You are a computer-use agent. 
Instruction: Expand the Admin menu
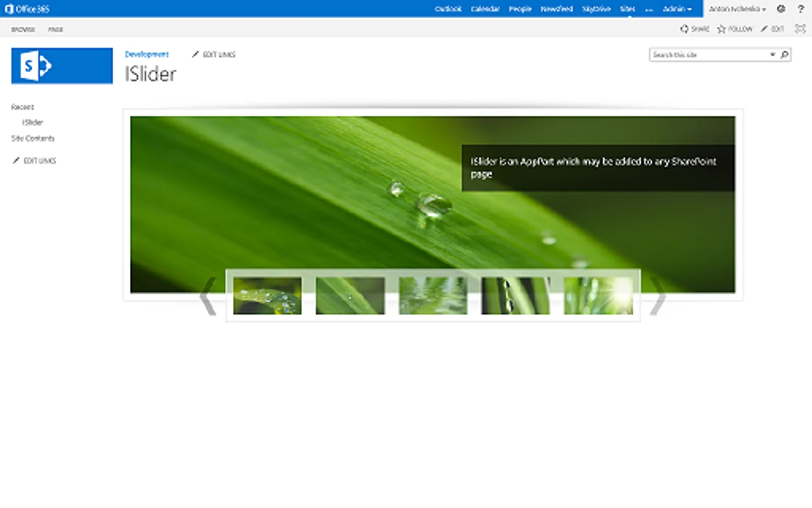(x=677, y=9)
